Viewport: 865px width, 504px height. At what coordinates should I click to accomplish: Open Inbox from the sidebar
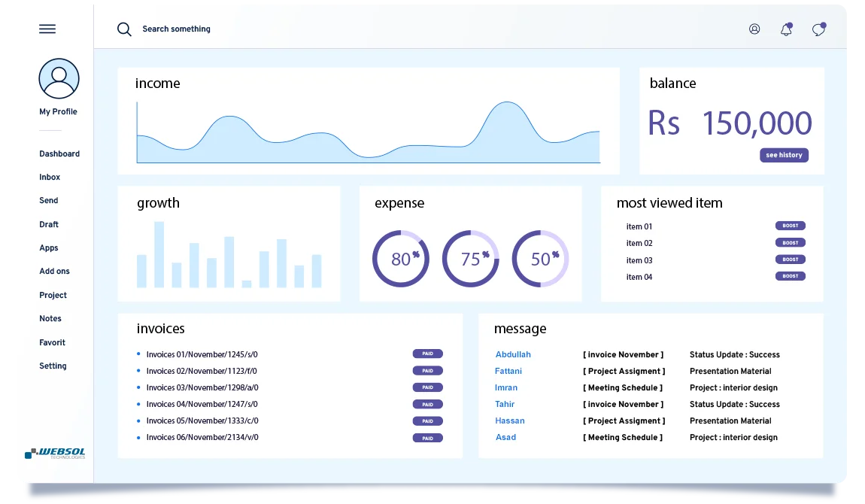coord(50,178)
